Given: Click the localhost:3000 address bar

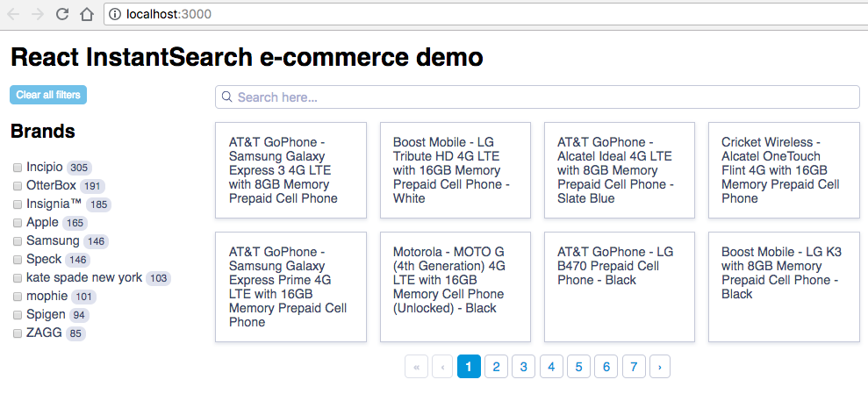Looking at the screenshot, I should 483,14.
